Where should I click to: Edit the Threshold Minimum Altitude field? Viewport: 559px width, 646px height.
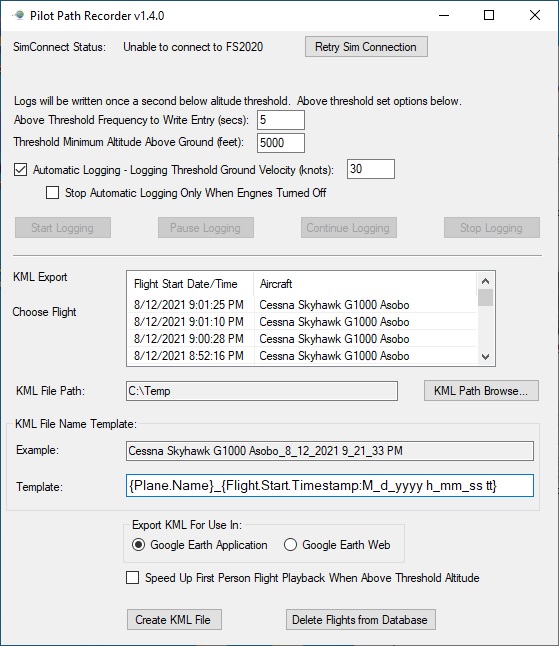point(281,143)
